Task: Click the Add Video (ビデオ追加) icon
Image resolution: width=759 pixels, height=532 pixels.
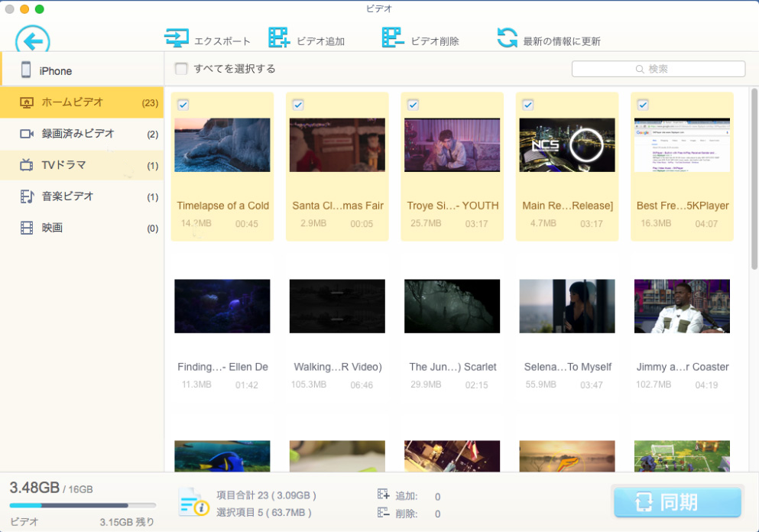Action: 279,37
